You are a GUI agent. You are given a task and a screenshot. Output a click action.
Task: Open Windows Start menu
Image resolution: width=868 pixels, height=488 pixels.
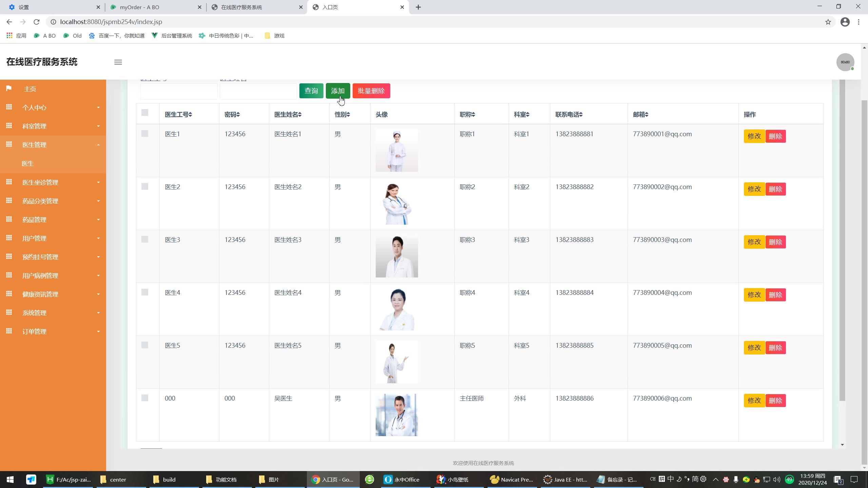click(10, 480)
